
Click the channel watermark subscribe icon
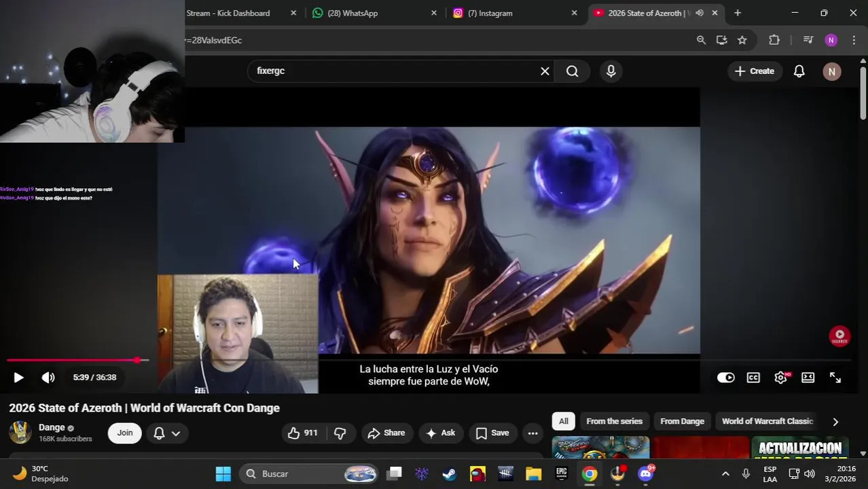click(839, 336)
